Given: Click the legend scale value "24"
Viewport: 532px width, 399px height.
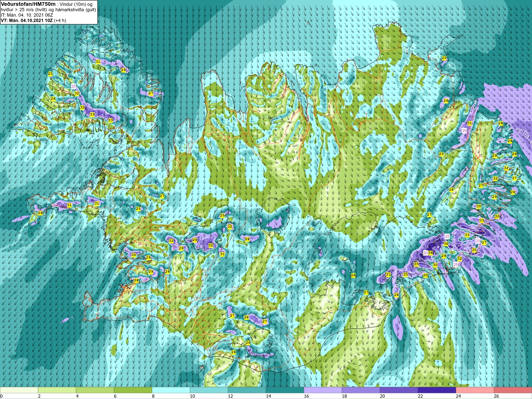Looking at the screenshot, I should pyautogui.click(x=458, y=396).
